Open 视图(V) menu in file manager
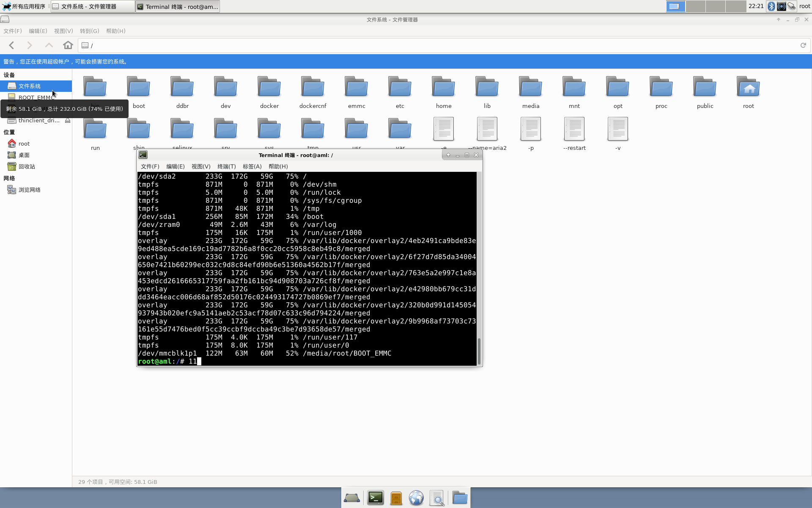Viewport: 812px width, 508px height. (63, 31)
